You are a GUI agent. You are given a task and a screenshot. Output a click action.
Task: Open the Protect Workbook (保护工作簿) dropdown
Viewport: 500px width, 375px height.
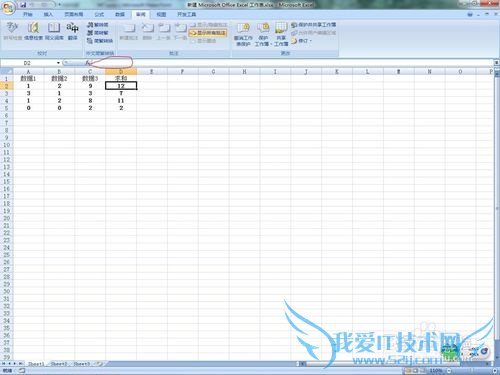tap(263, 34)
